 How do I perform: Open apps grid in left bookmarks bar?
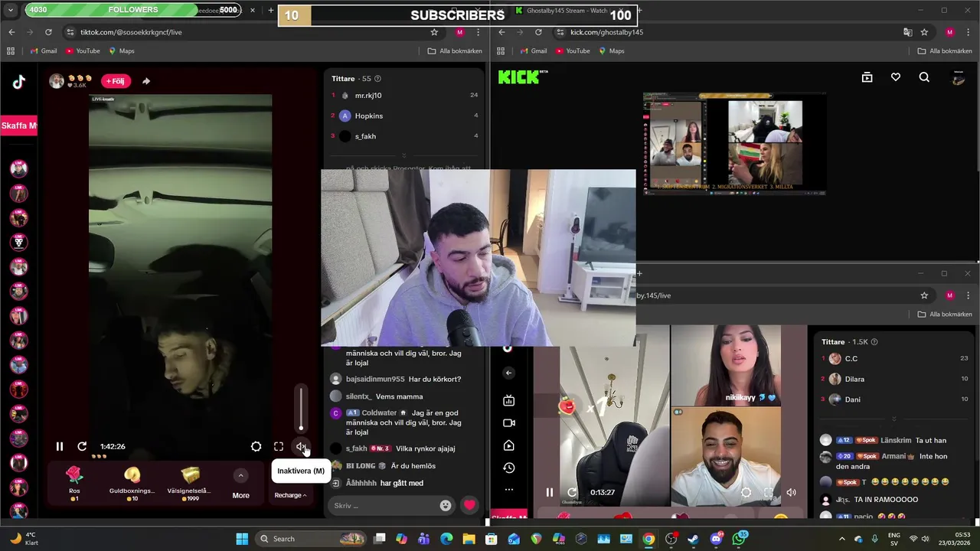click(x=11, y=51)
